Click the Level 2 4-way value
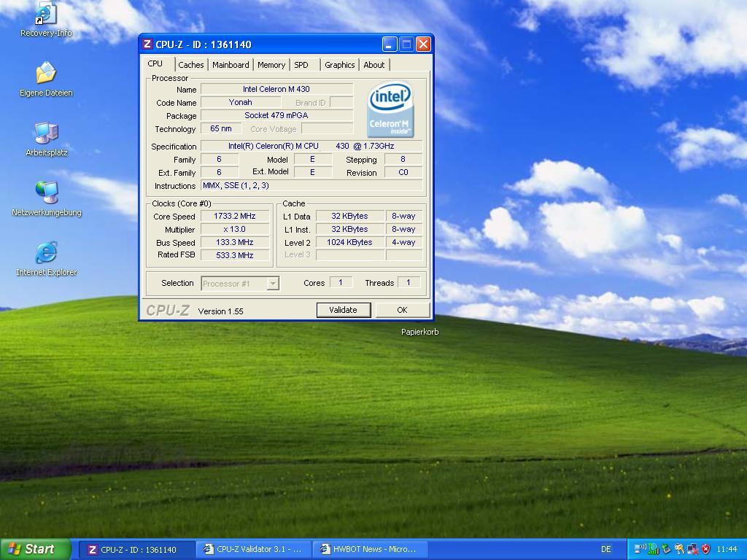747x560 pixels. coord(403,242)
